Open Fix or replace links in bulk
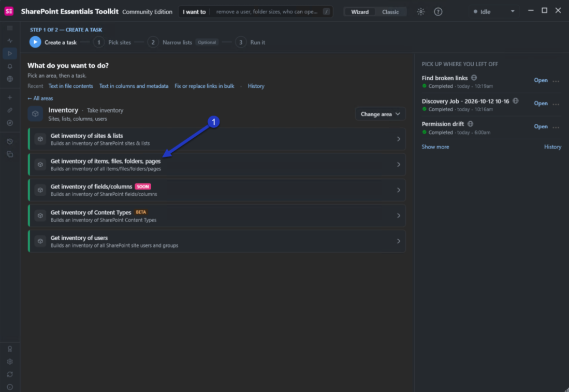Image resolution: width=569 pixels, height=392 pixels. coord(205,86)
